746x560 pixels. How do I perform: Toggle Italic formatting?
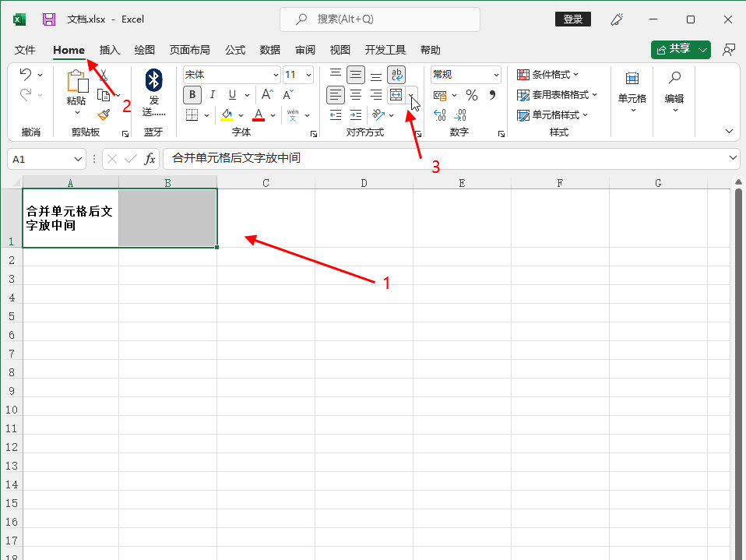(x=212, y=95)
